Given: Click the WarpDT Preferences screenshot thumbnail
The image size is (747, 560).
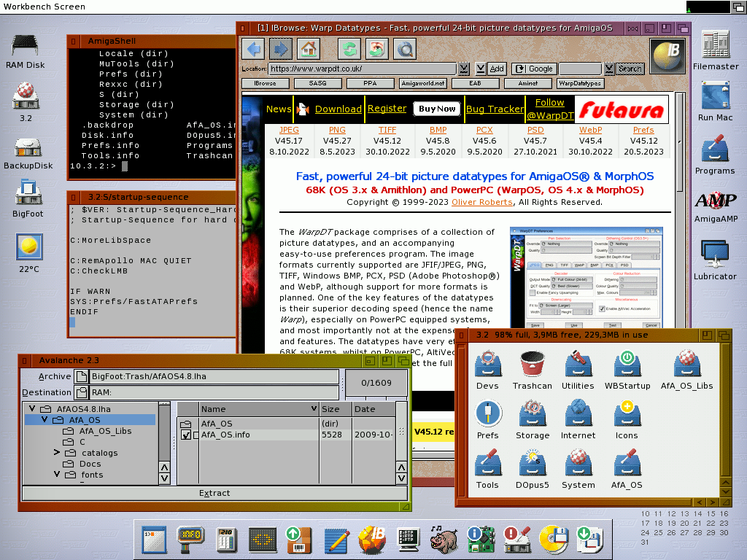Looking at the screenshot, I should click(586, 278).
